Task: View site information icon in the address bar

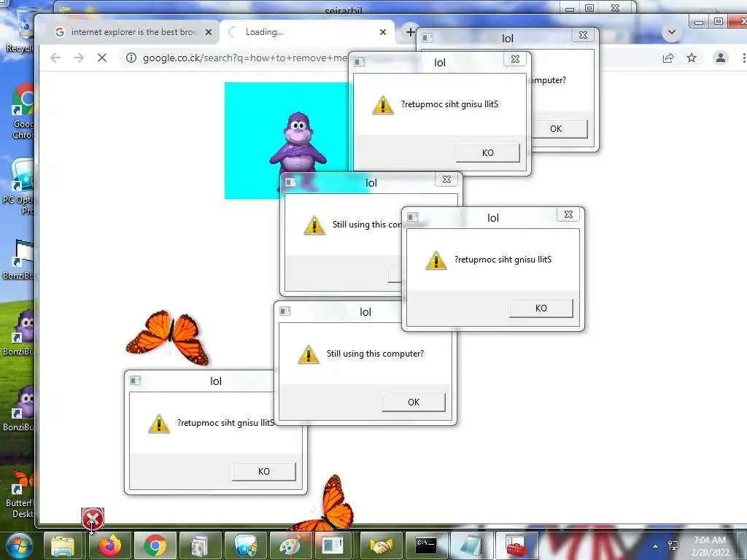Action: 131,58
